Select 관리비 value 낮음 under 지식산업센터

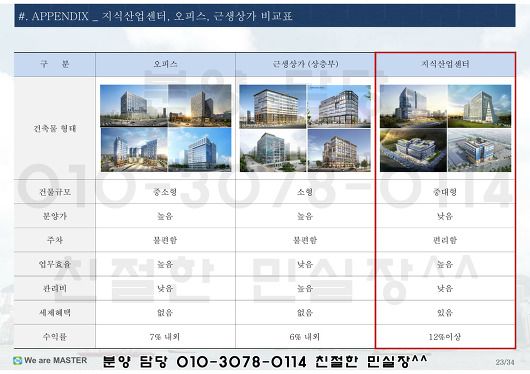tap(445, 288)
